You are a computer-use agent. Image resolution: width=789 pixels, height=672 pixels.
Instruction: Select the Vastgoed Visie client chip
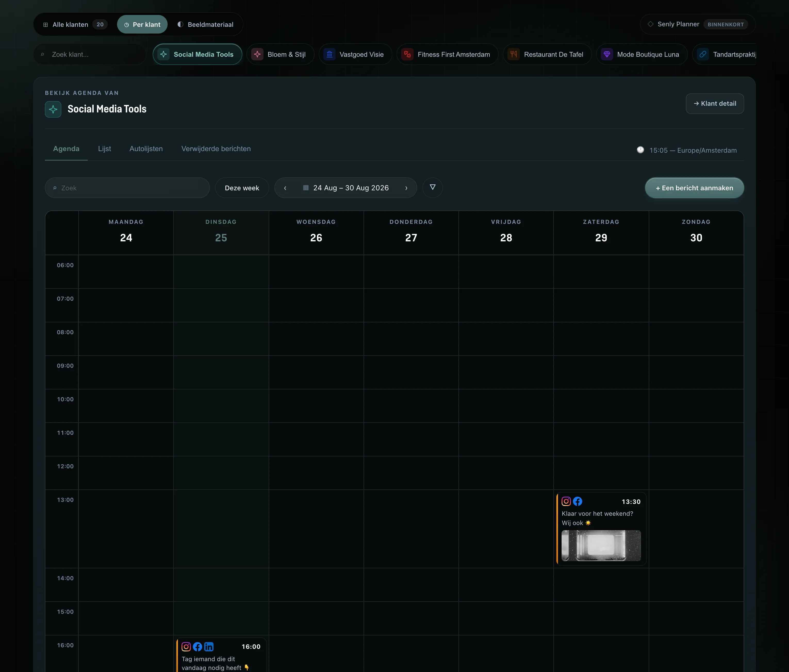355,54
